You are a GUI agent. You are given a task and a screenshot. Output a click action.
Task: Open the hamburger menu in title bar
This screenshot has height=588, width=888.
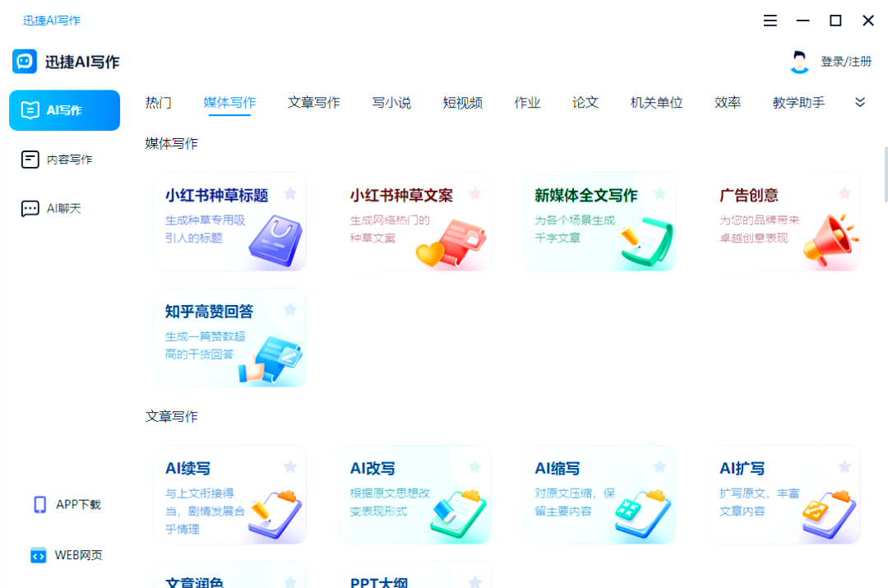click(x=770, y=21)
